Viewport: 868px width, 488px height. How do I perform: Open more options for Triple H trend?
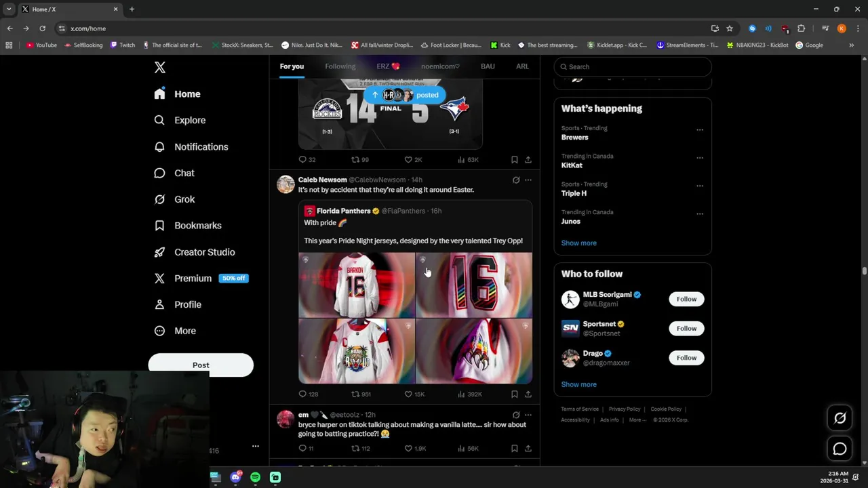tap(699, 186)
